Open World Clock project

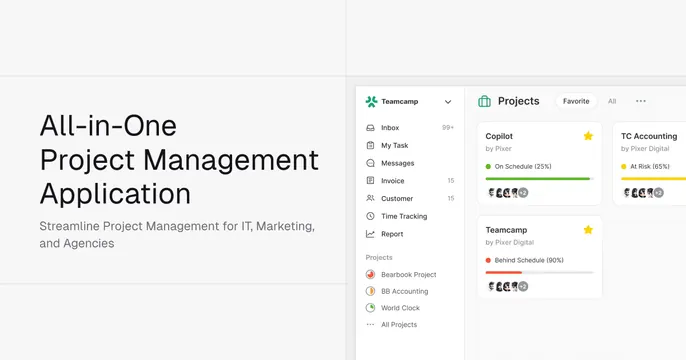400,308
